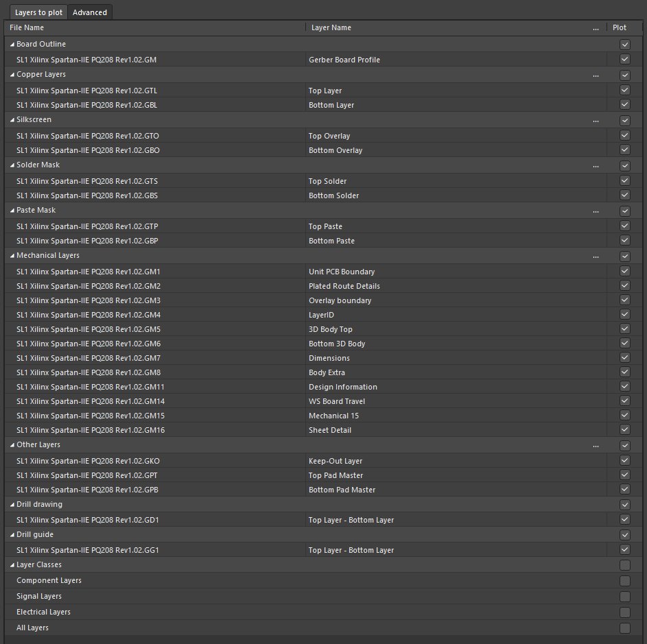This screenshot has width=647, height=644.
Task: Open ellipsis options for Copper Layers
Action: click(596, 75)
